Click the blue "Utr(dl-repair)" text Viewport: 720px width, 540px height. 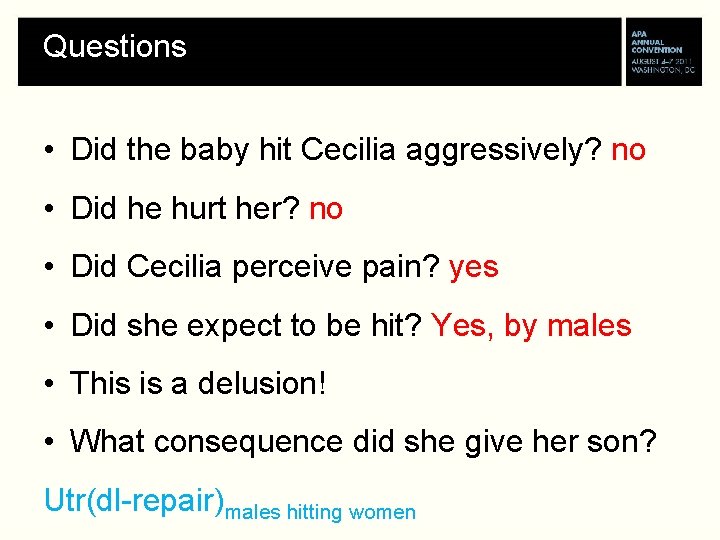pos(133,500)
